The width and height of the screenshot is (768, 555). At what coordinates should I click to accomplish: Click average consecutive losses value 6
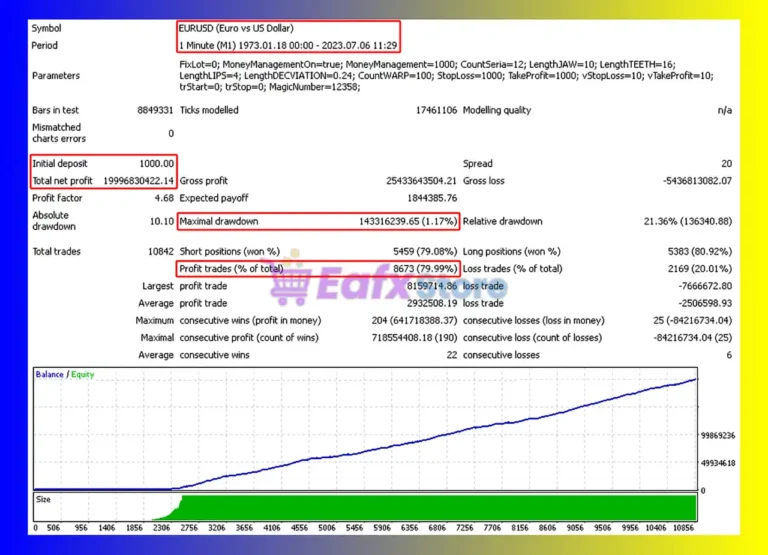tap(729, 355)
